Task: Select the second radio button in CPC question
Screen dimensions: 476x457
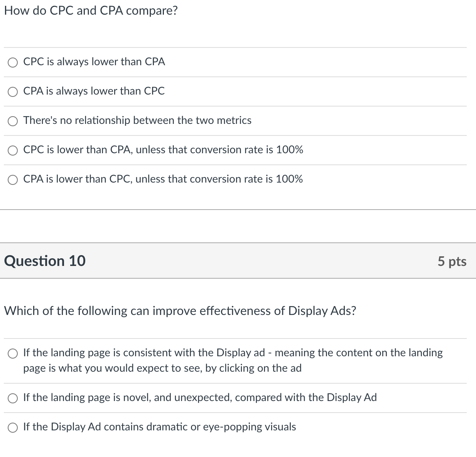Action: [13, 91]
